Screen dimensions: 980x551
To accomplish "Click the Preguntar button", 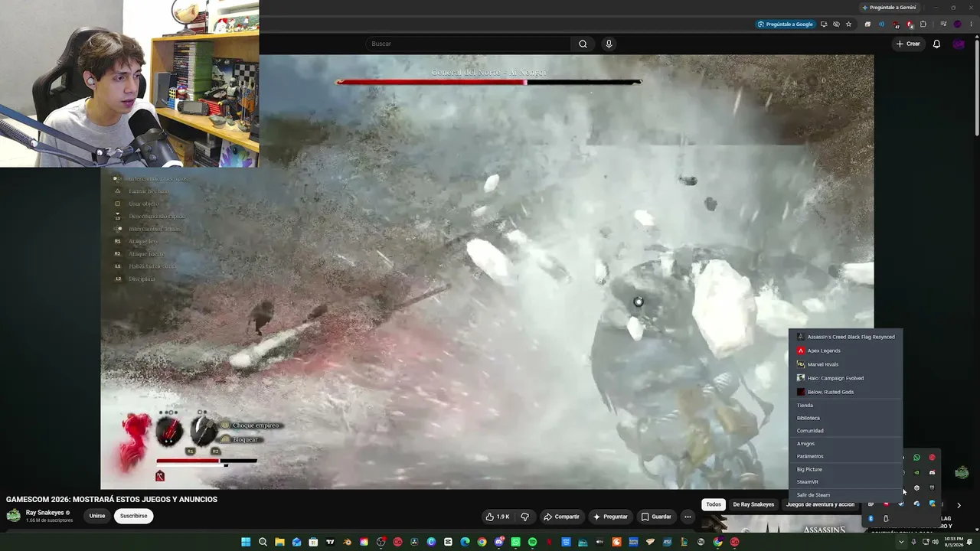I will tap(610, 517).
